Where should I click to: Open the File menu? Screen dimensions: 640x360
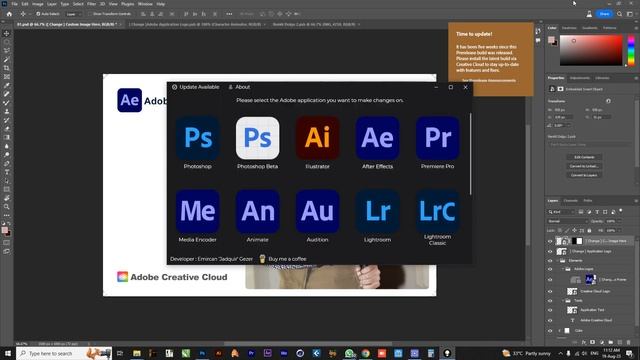click(14, 4)
